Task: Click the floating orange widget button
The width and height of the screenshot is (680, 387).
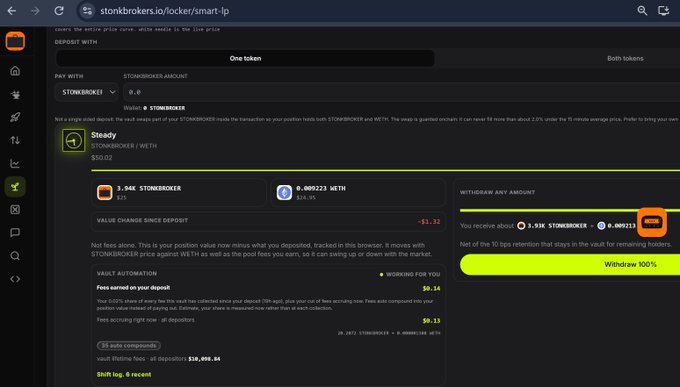Action: click(x=652, y=222)
